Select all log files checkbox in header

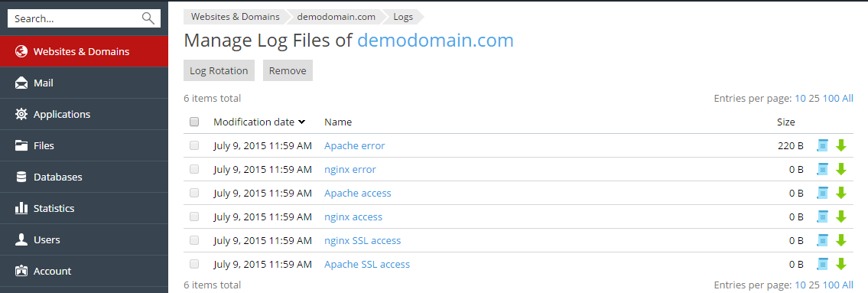pos(194,122)
